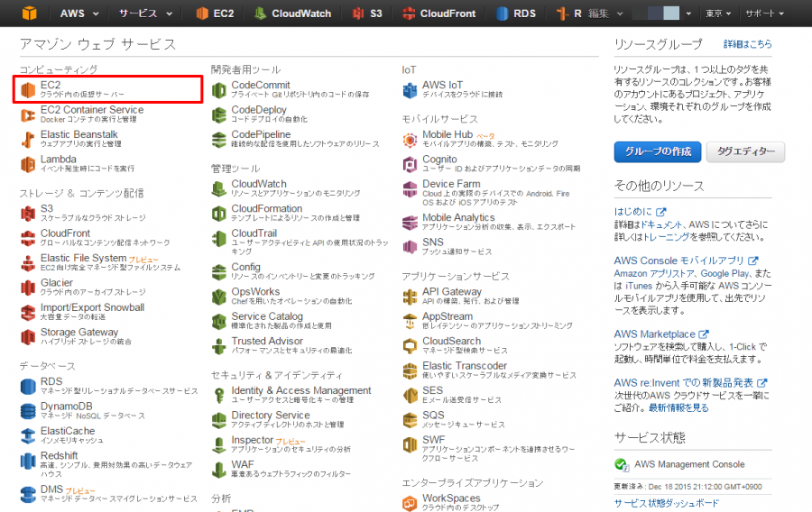Open S3 shortcut in top bar
The width and height of the screenshot is (812, 512).
click(x=367, y=14)
